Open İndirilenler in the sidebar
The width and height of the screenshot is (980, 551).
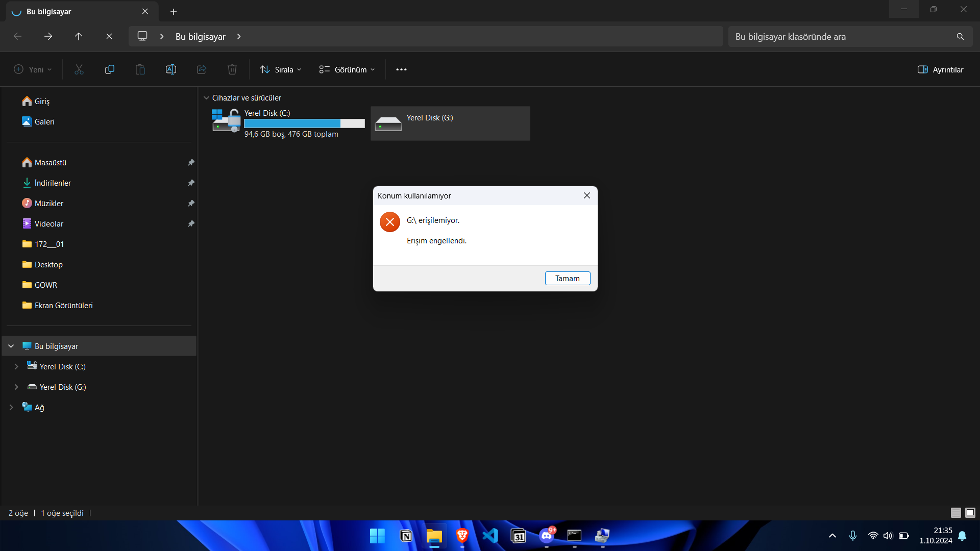[53, 183]
